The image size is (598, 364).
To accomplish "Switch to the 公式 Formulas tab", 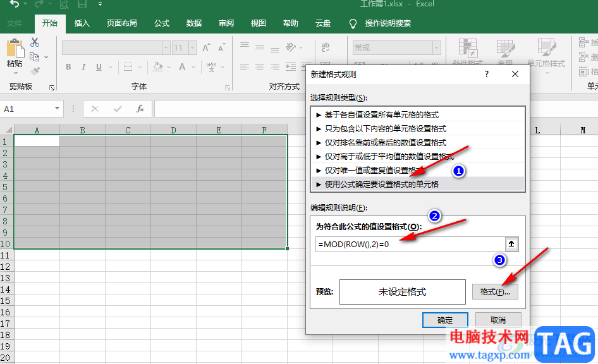I will (162, 23).
